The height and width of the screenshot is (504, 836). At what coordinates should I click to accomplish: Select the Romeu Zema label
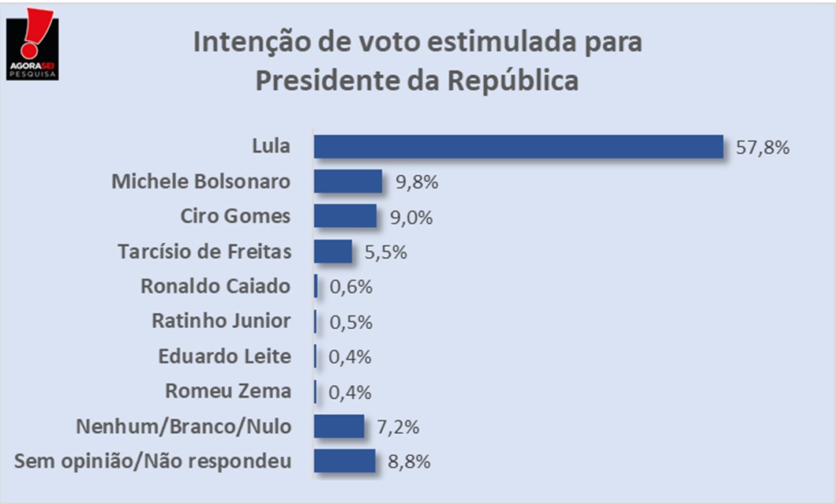(x=228, y=391)
